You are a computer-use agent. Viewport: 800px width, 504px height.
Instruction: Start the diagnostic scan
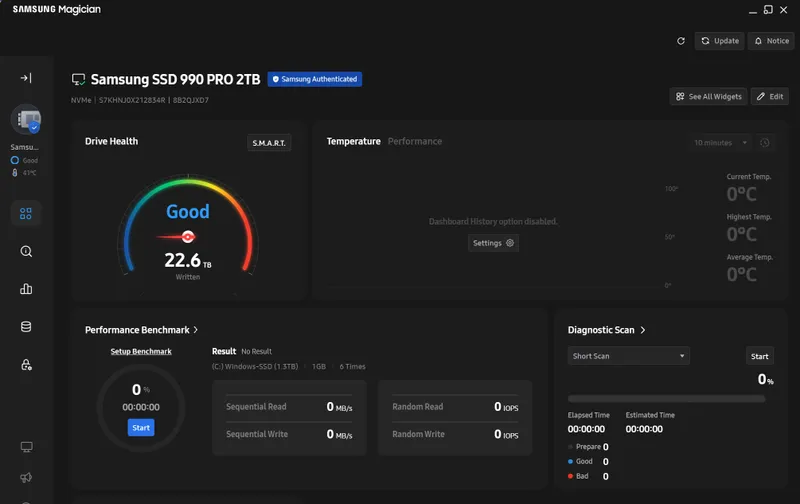pyautogui.click(x=759, y=357)
